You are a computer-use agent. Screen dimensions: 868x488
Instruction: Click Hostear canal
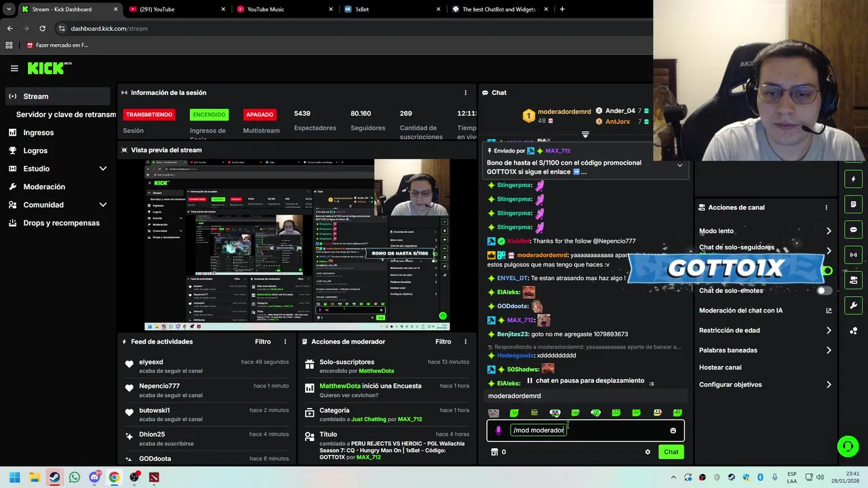(720, 367)
